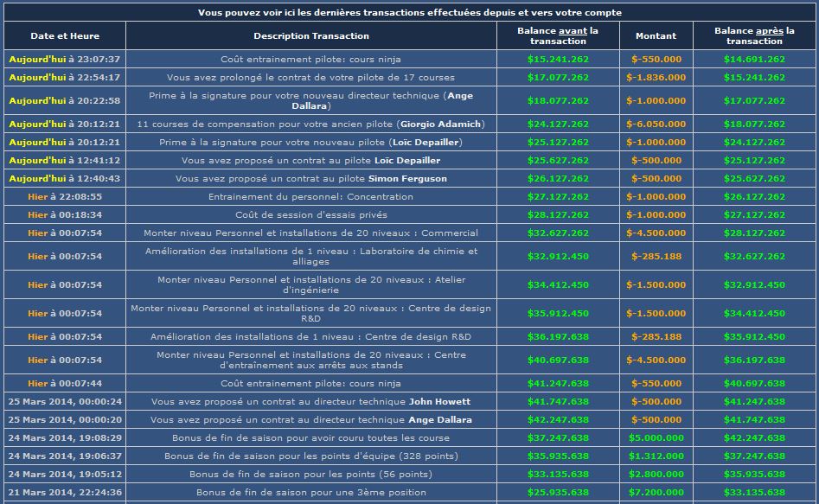The width and height of the screenshot is (819, 504).
Task: Click the 'Balance avant la transaction' header
Action: [558, 35]
